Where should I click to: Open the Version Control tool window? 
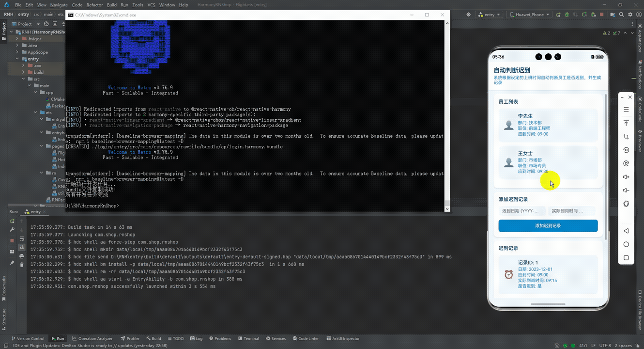click(28, 338)
